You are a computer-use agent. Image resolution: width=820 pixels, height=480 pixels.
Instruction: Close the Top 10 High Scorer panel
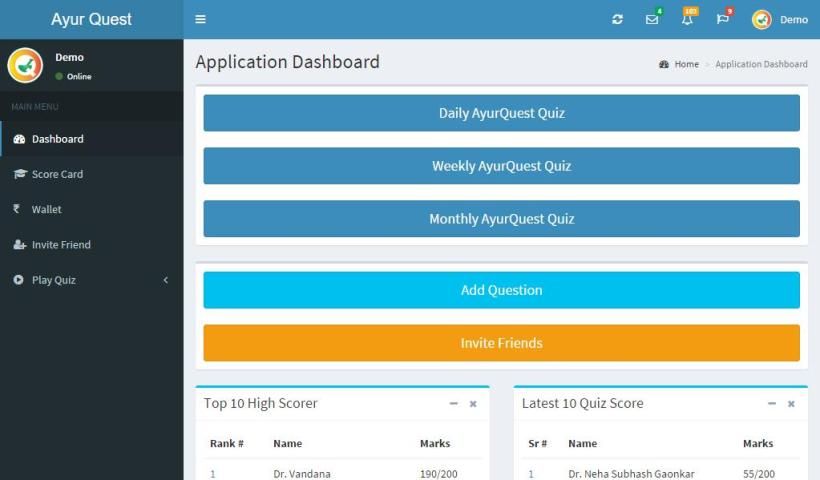tap(473, 404)
